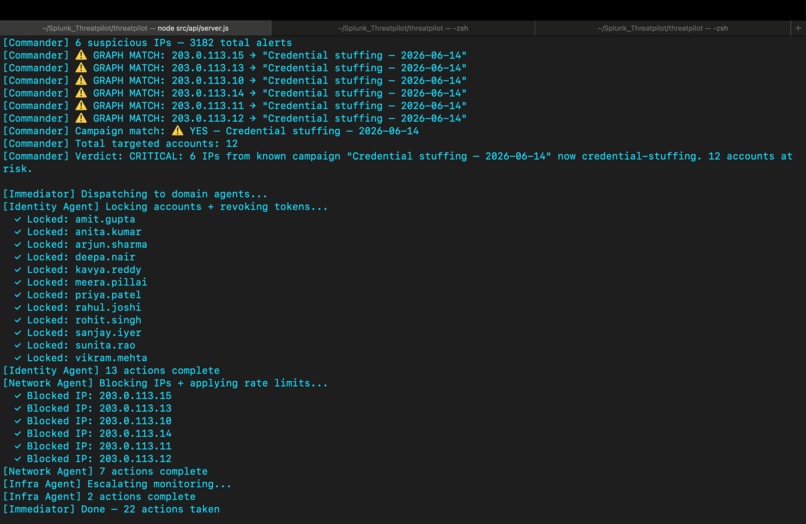This screenshot has width=806, height=524.
Task: Click "Locking accounts + revoking tokens..." line
Action: [166, 207]
